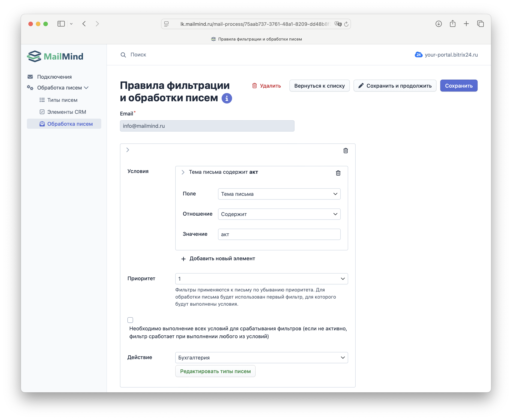Enable 'all conditions required' checkbox
This screenshot has width=512, height=420.
(130, 320)
